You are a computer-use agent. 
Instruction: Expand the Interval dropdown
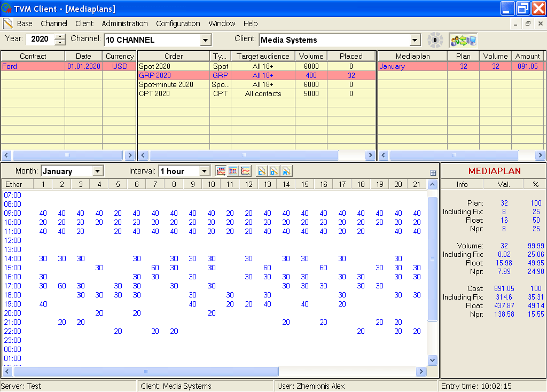205,171
